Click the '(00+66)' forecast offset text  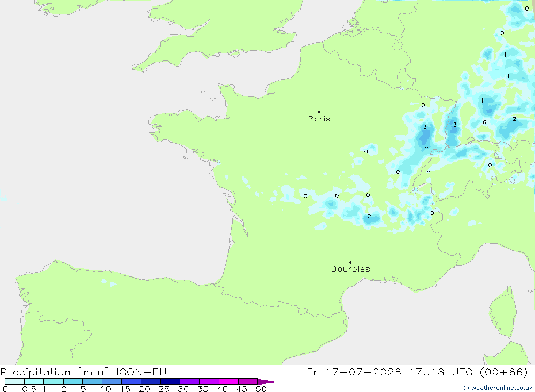click(503, 372)
